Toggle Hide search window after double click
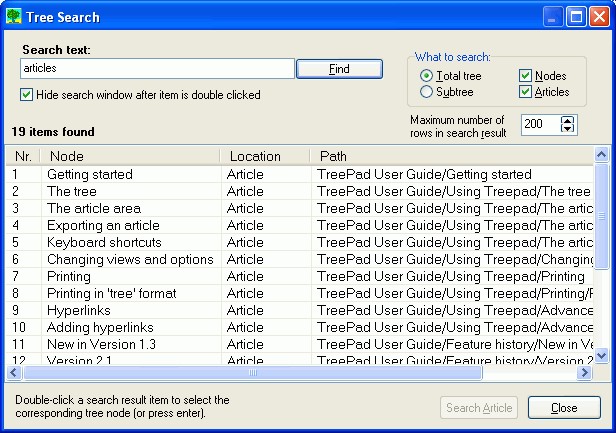Screen dimensions: 616x433 point(27,95)
